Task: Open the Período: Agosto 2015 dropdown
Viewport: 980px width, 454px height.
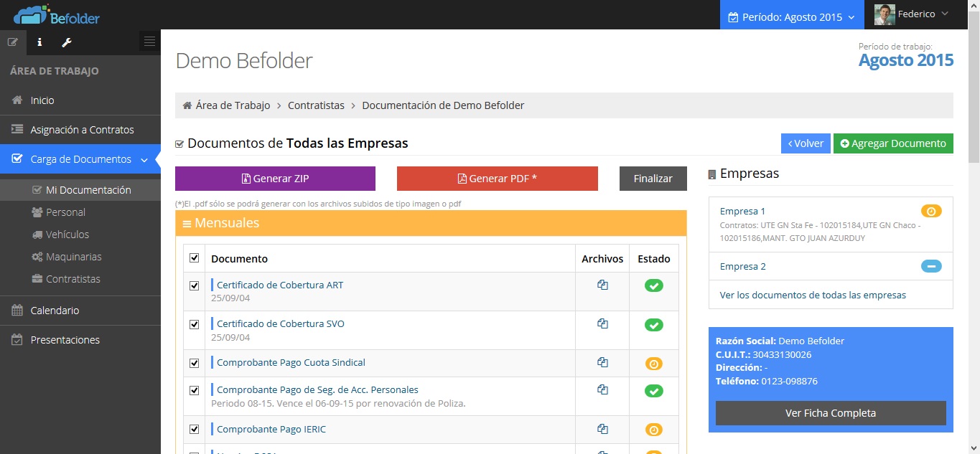Action: tap(791, 16)
